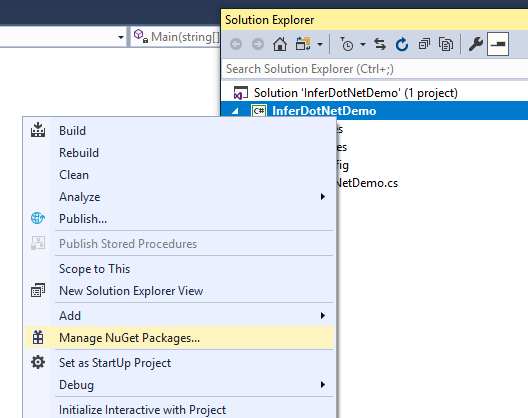
Task: Expand the Analyze submenu arrow
Action: tap(323, 196)
